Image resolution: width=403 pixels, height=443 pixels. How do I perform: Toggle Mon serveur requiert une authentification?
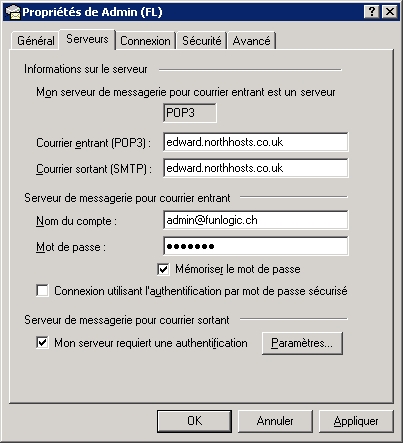coord(42,343)
